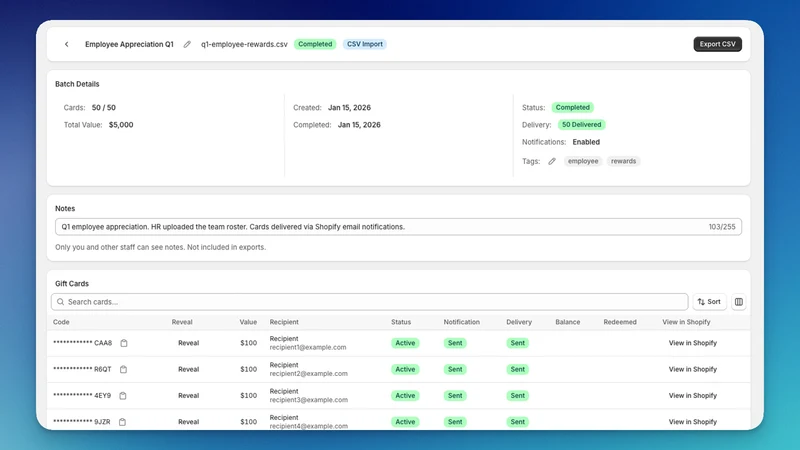Click into the Notes text field
Viewport: 800px width, 450px height.
coord(398,227)
